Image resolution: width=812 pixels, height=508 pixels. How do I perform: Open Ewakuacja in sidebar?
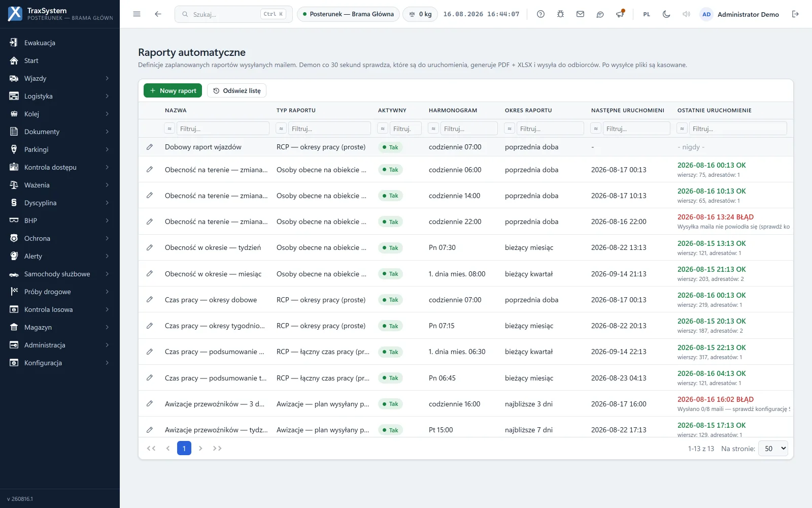click(60, 43)
